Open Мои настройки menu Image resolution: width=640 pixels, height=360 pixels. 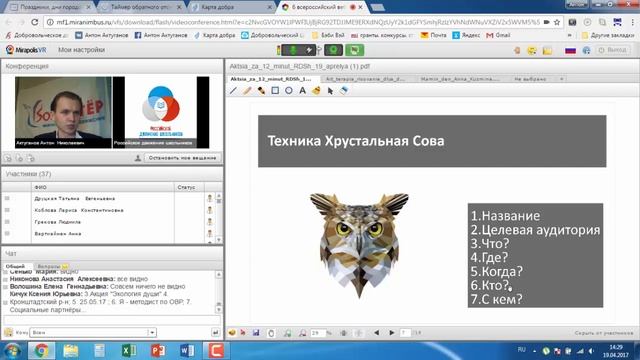[x=81, y=50]
